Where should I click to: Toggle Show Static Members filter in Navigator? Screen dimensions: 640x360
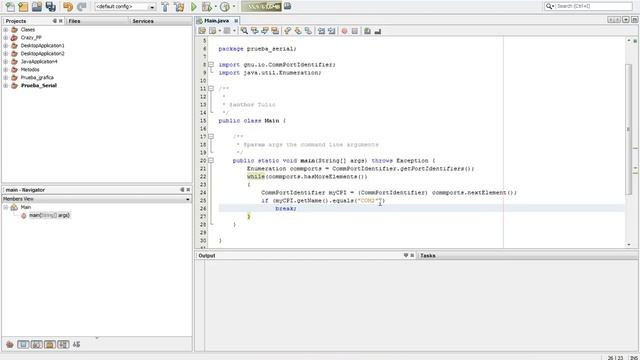click(x=36, y=344)
